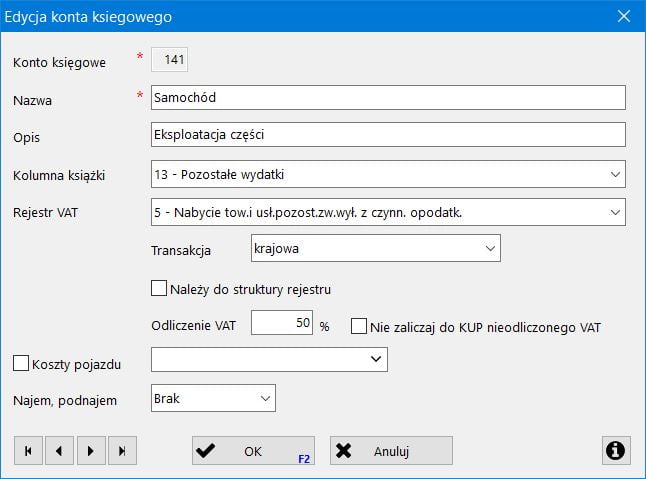Expand the Najem, podnajem Brak dropdown
This screenshot has height=479, width=646.
264,399
